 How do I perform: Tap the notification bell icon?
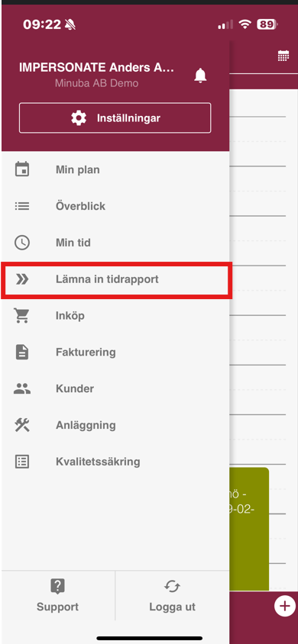pyautogui.click(x=200, y=76)
